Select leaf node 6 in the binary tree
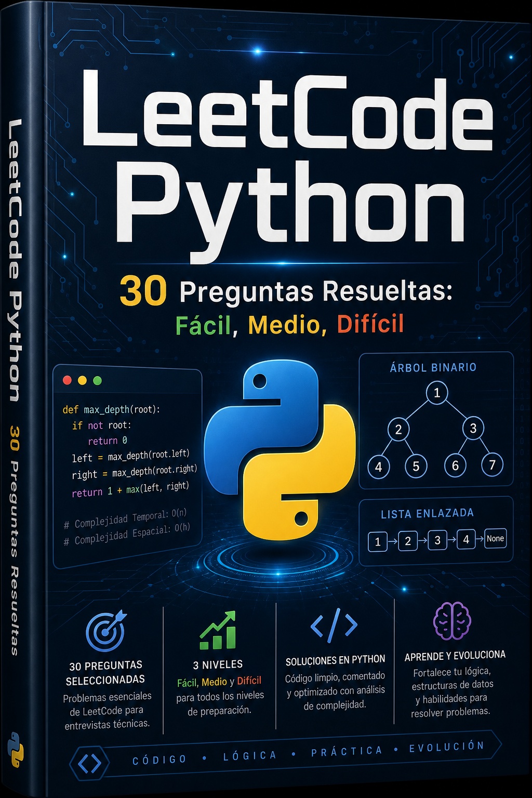532x798 pixels. tap(455, 465)
